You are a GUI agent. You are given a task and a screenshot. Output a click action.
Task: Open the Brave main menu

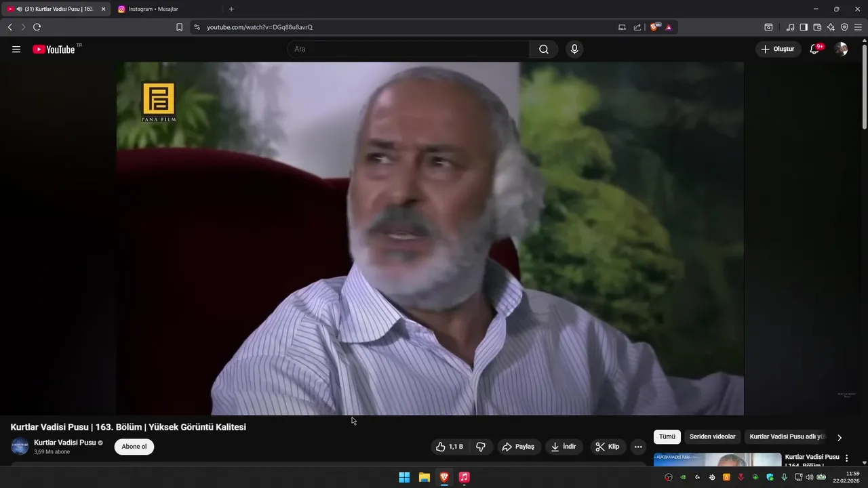coord(859,27)
